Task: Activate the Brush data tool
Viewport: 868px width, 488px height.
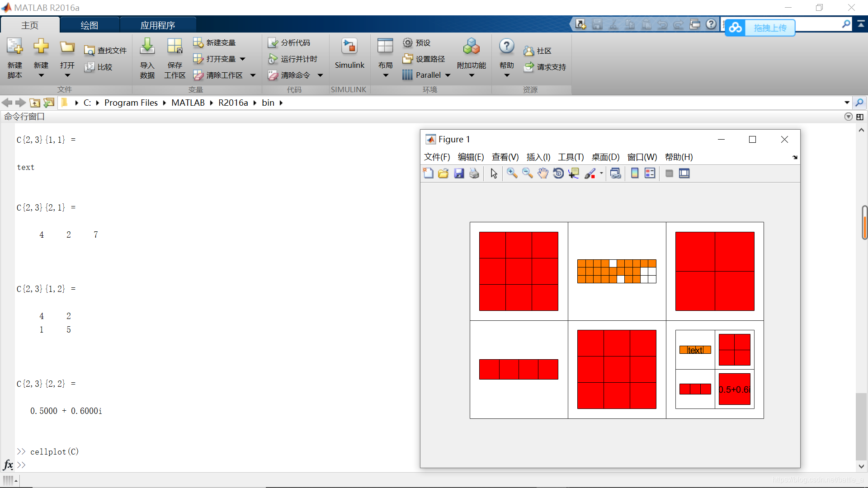Action: tap(590, 173)
